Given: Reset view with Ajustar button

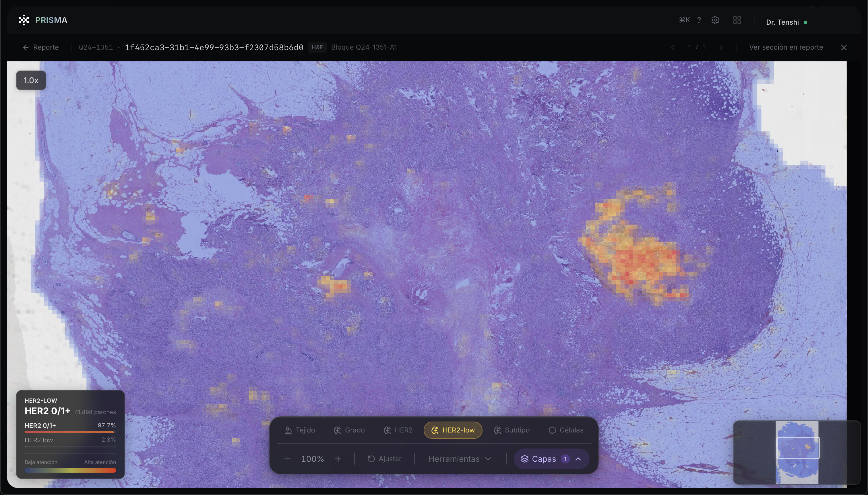Looking at the screenshot, I should [x=385, y=459].
